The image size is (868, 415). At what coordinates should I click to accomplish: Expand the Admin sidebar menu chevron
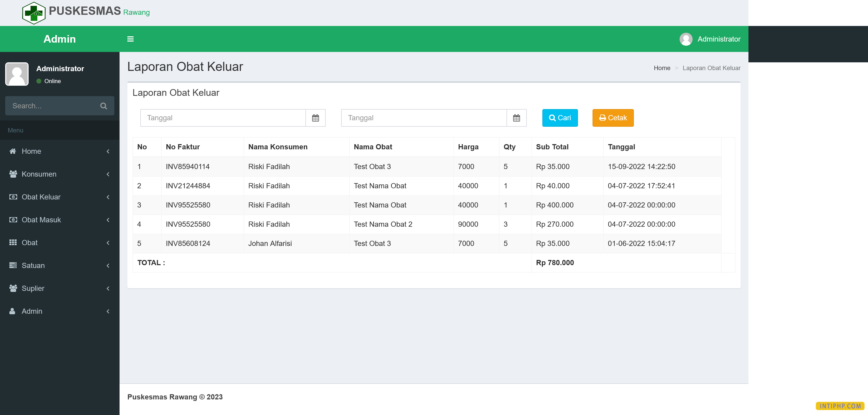click(108, 311)
